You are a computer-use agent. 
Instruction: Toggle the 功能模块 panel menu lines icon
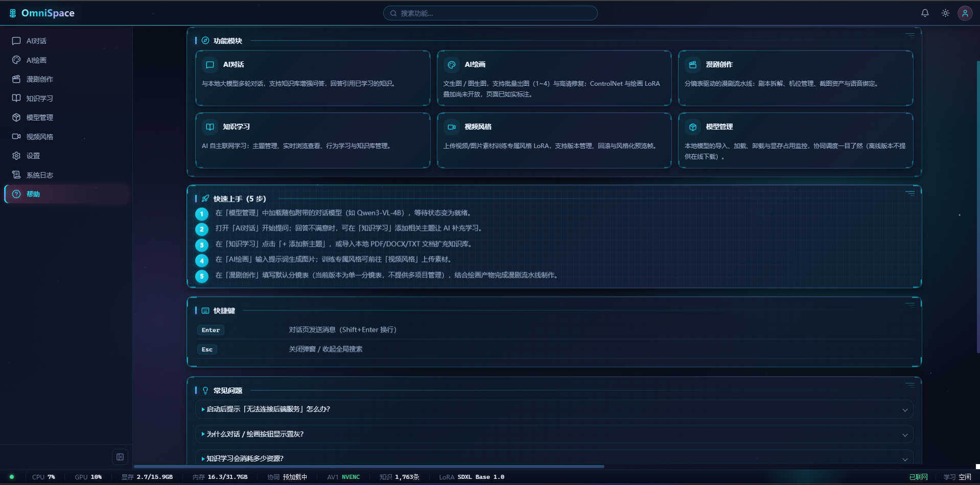[910, 35]
